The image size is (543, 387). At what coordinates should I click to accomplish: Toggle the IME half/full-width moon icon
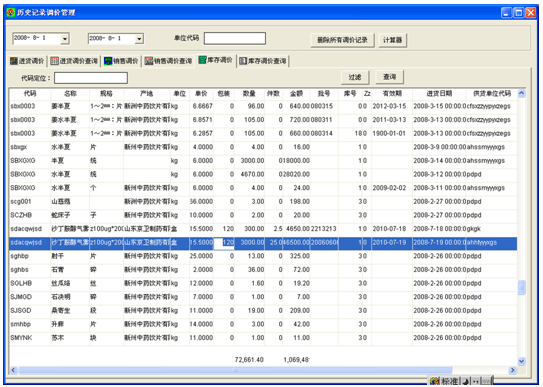click(466, 381)
